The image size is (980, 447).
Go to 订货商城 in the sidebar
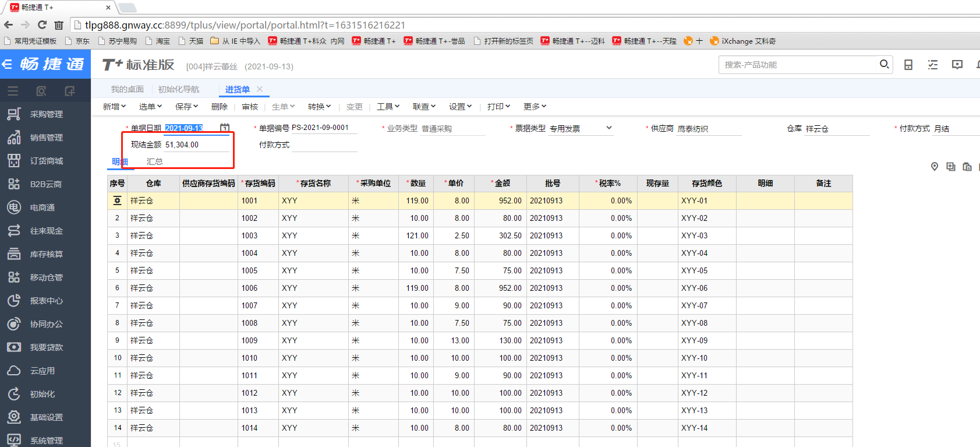pos(45,161)
